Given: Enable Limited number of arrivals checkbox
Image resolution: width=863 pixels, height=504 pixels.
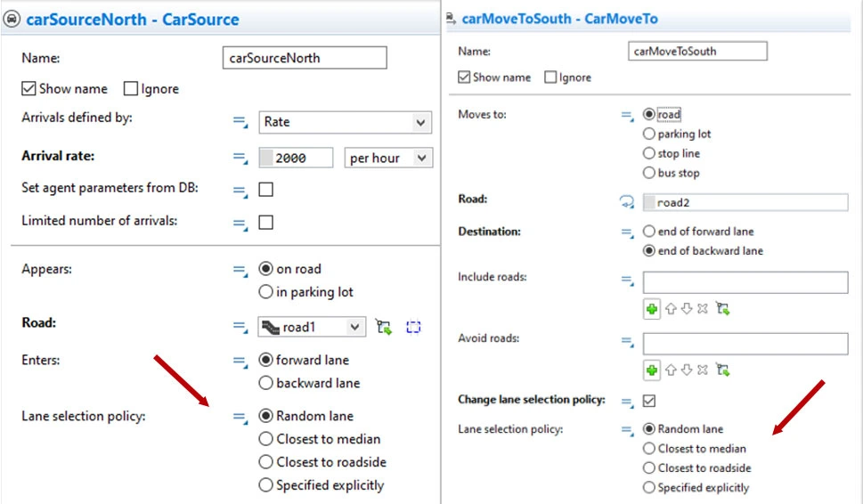Looking at the screenshot, I should 265,223.
